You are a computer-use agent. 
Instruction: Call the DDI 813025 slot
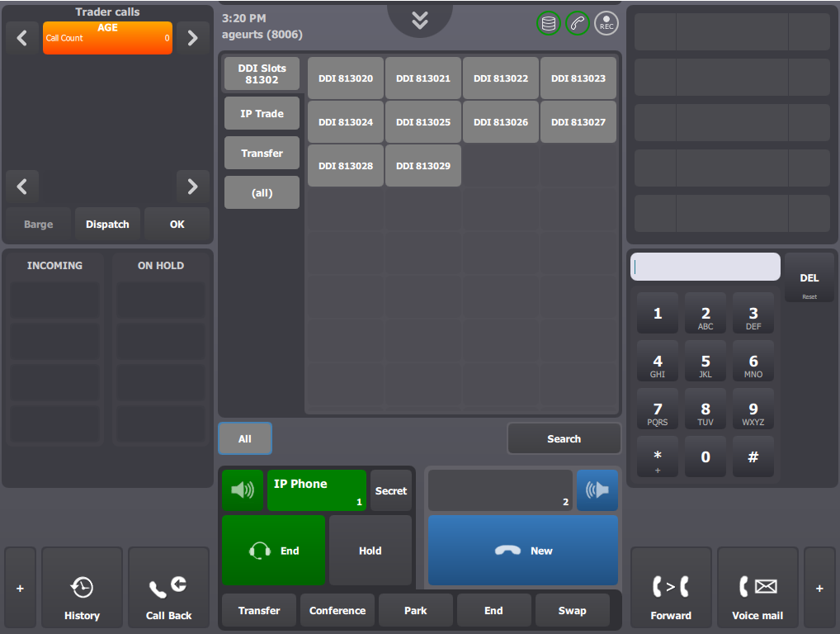[423, 121]
